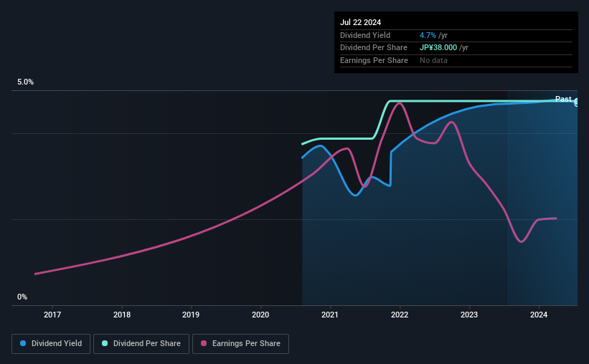The image size is (589, 364).
Task: Hide the Dividend Per Share series
Action: 141,344
